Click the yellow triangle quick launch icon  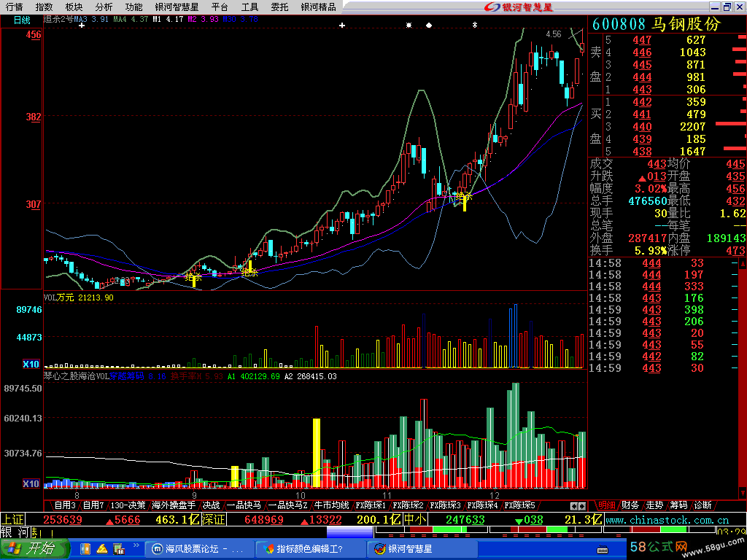click(102, 550)
